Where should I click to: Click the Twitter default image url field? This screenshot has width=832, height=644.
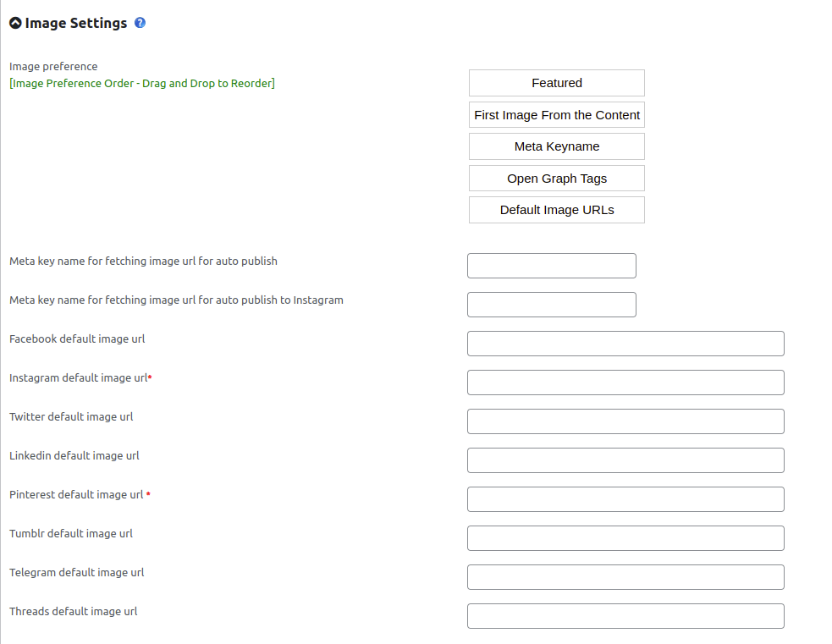(625, 421)
